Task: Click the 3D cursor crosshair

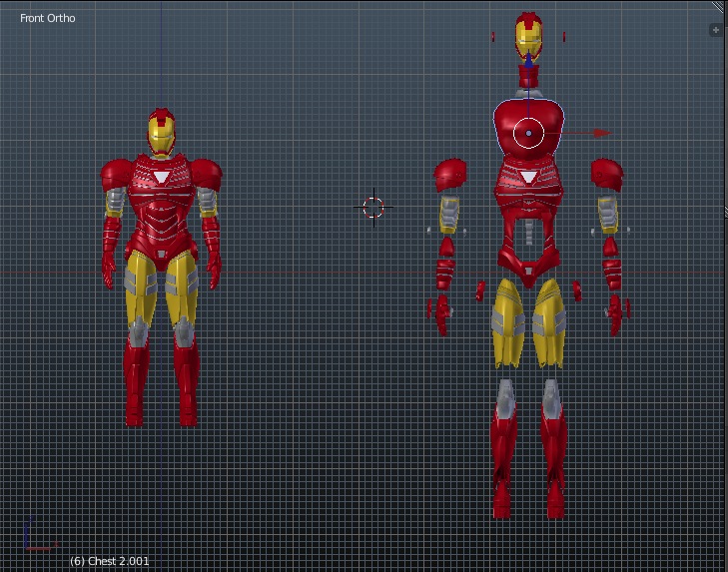Action: click(373, 207)
